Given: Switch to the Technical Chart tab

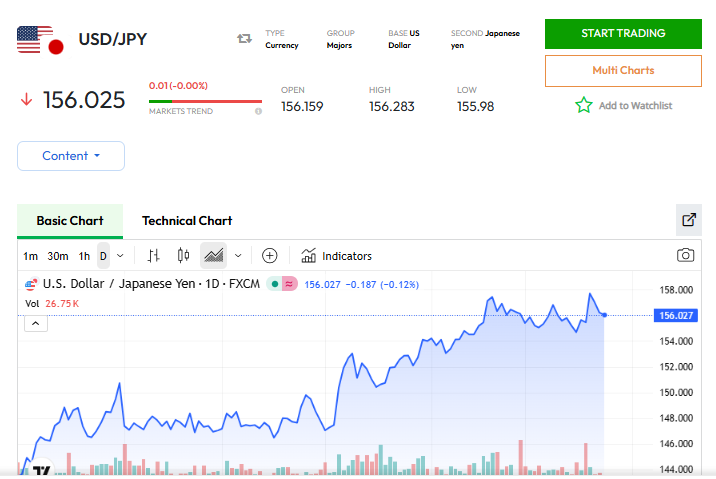Looking at the screenshot, I should 187,221.
